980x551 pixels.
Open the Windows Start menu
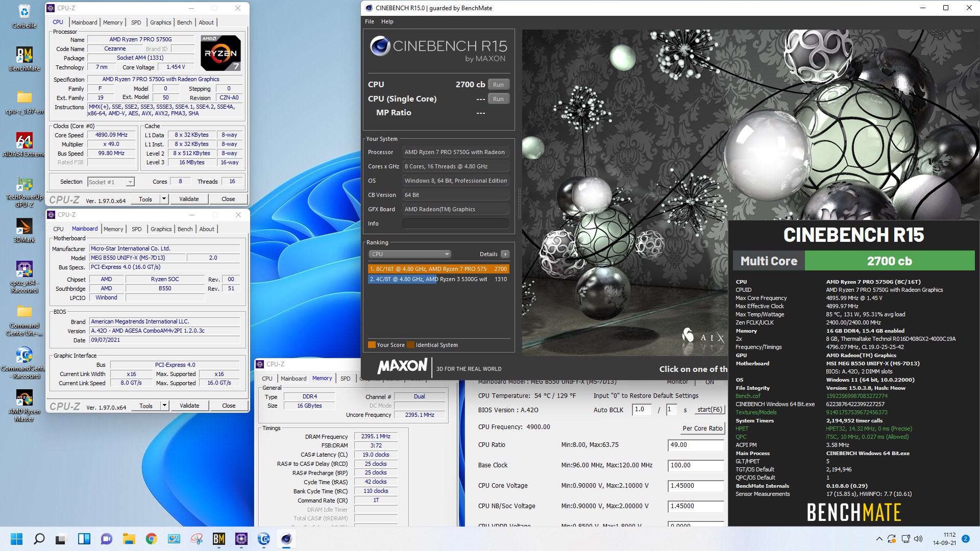(x=16, y=539)
